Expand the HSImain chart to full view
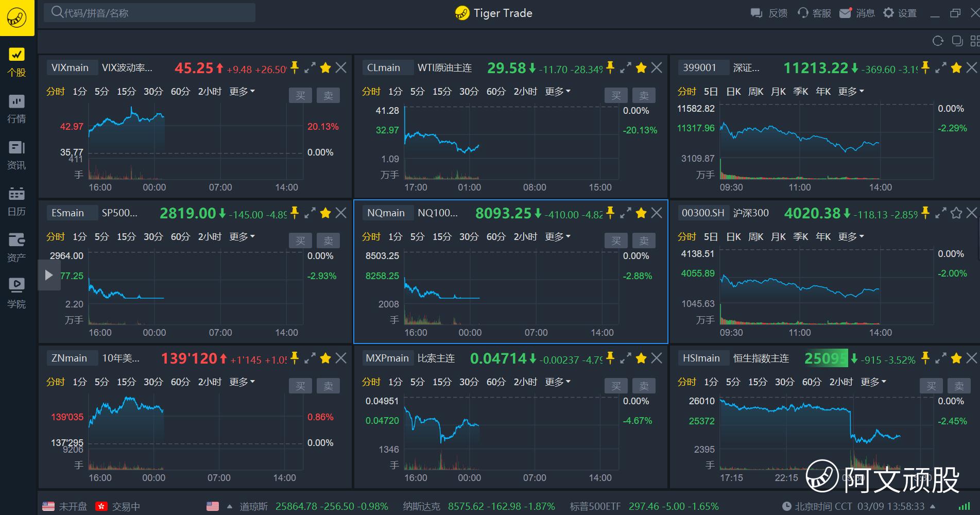This screenshot has width=980, height=515. tap(941, 358)
